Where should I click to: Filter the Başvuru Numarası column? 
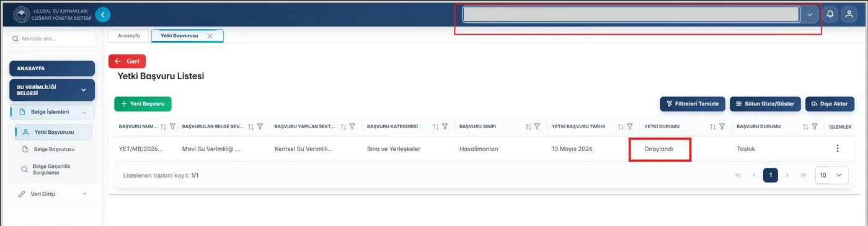[x=173, y=126]
